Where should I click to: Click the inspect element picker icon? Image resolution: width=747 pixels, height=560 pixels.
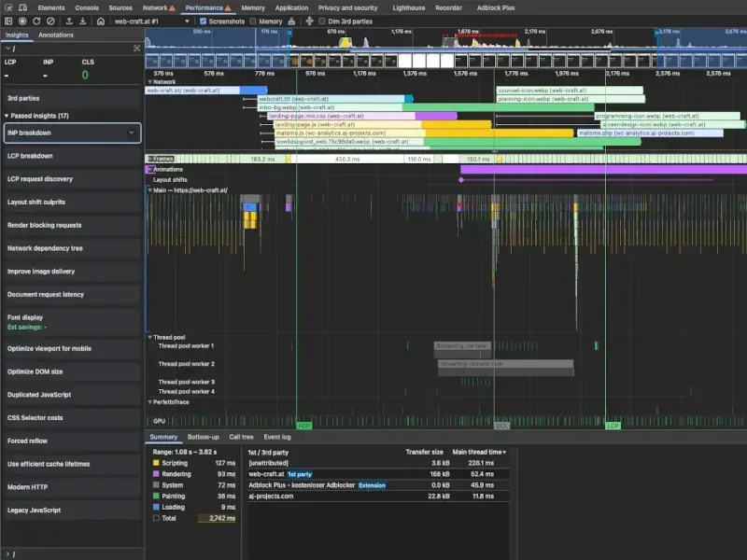[x=8, y=7]
